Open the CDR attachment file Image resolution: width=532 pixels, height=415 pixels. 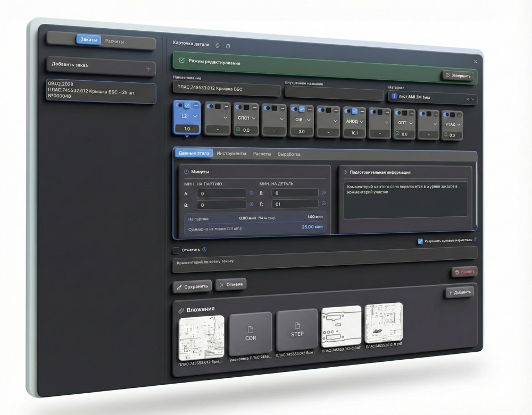click(x=251, y=334)
